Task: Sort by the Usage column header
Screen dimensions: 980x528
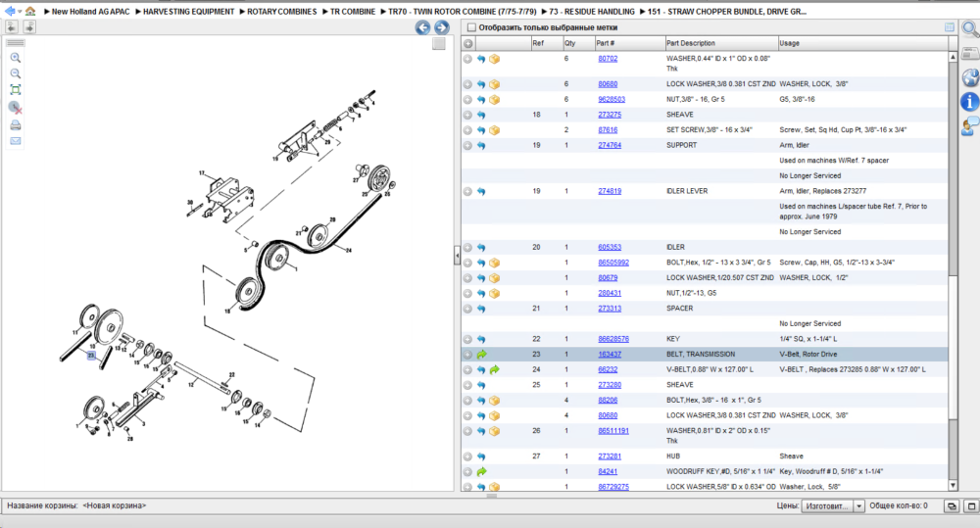Action: click(x=862, y=43)
